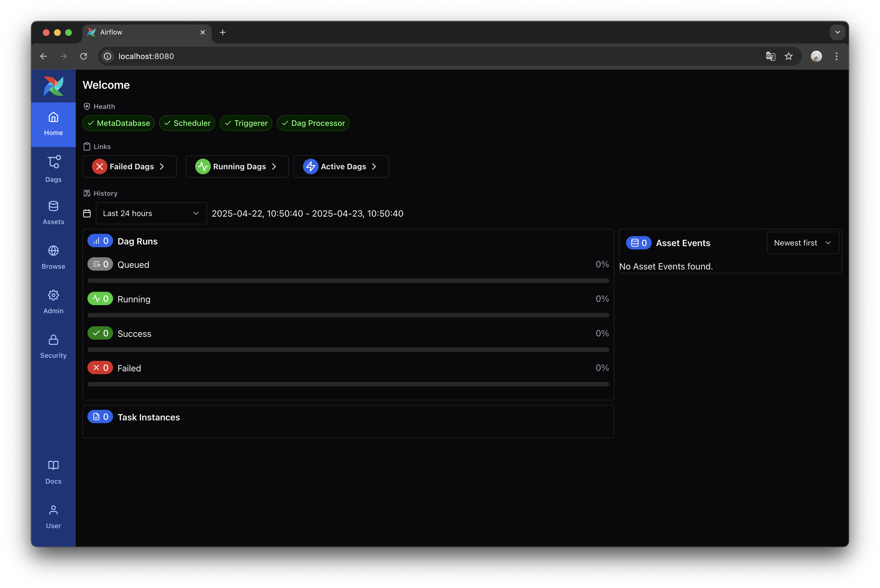Click the Google Translate icon in address bar

[x=771, y=56]
